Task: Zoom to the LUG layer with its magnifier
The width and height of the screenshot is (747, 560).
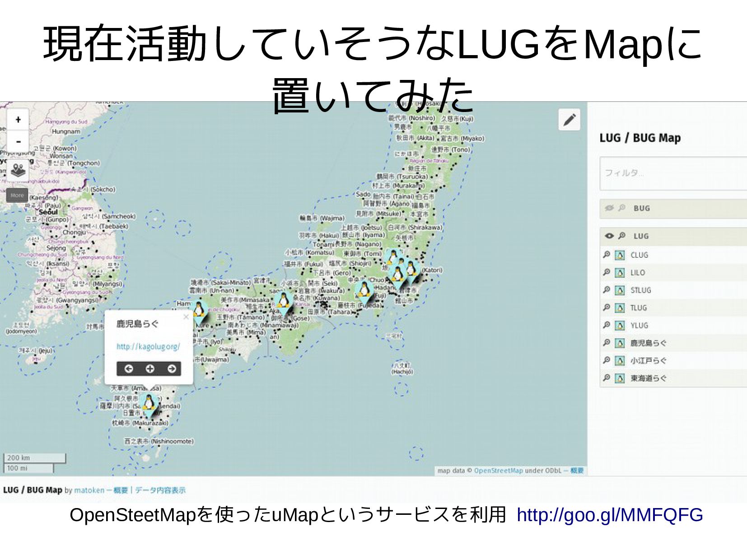Action: point(622,236)
